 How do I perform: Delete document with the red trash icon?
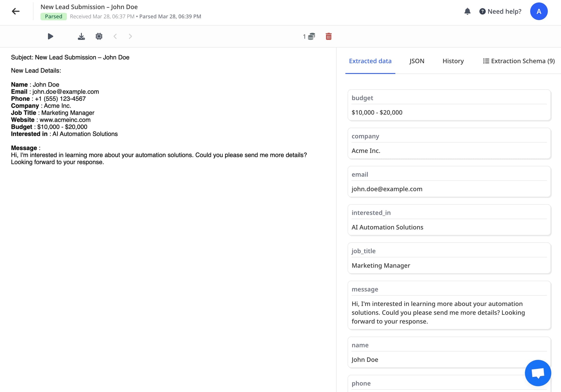328,36
